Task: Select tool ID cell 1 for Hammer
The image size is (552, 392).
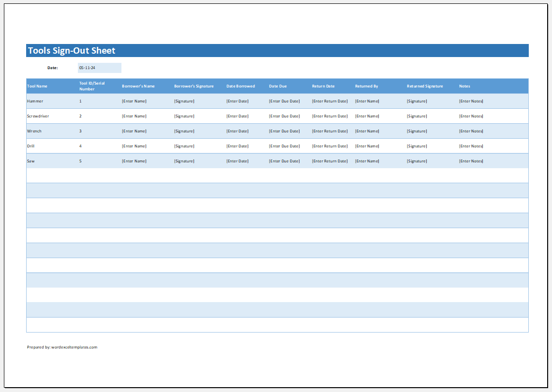Action: click(80, 101)
